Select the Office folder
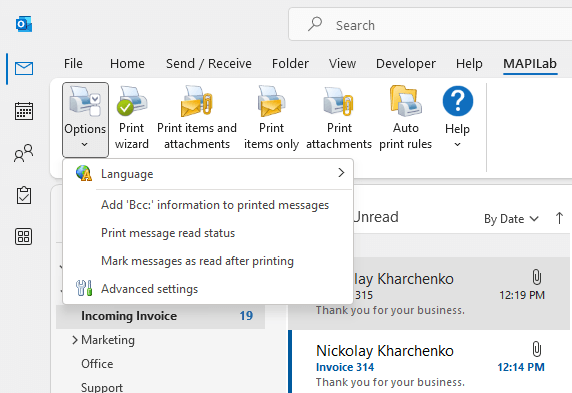 (x=97, y=364)
